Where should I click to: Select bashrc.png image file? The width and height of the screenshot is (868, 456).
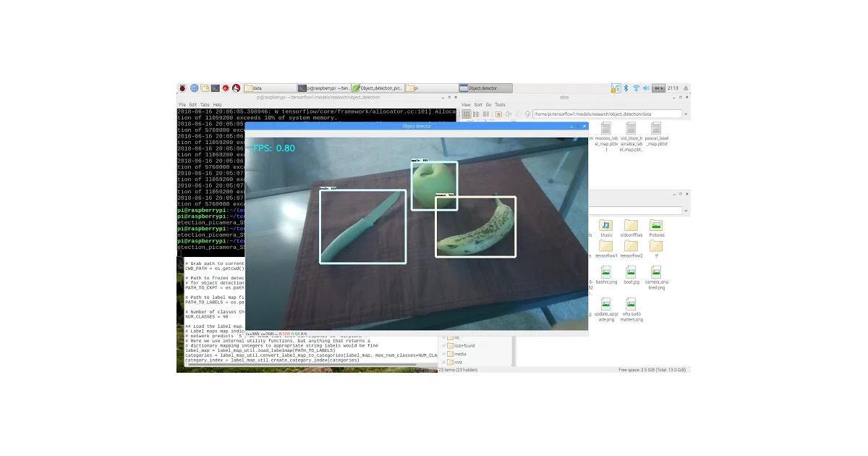click(606, 275)
